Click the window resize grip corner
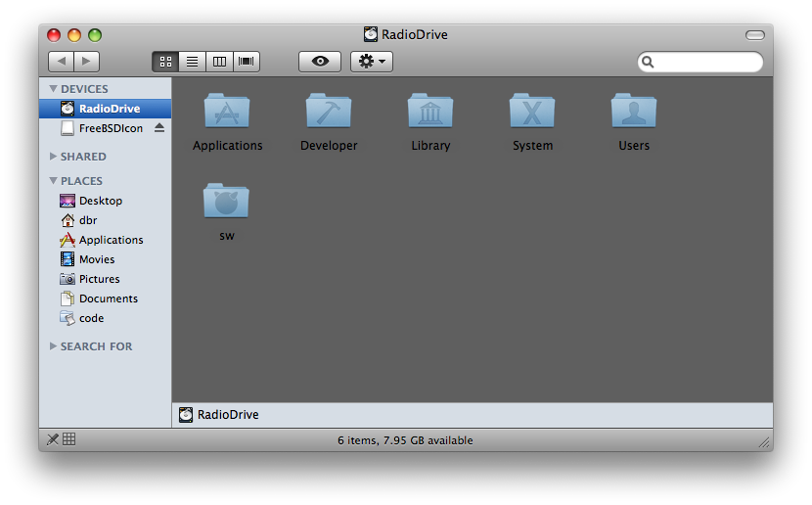The height and width of the screenshot is (505, 812). (x=764, y=441)
